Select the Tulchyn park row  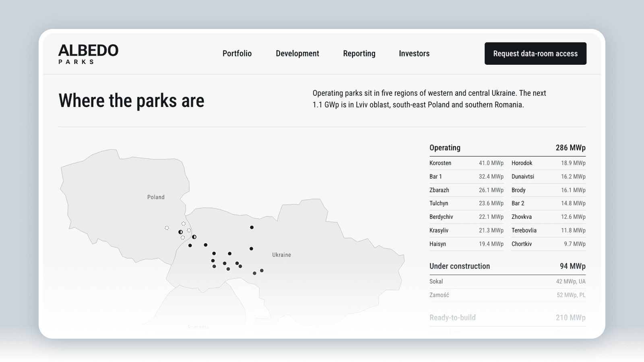[x=466, y=203]
